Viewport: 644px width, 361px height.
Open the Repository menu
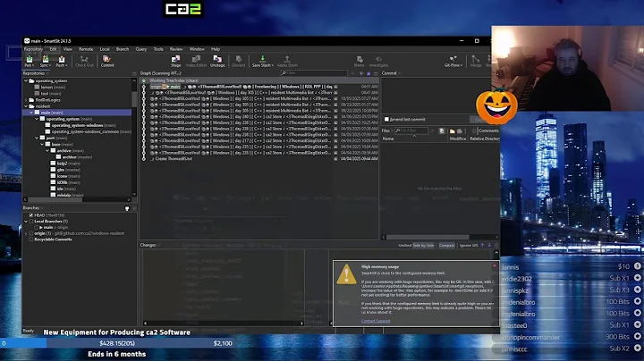coord(33,49)
